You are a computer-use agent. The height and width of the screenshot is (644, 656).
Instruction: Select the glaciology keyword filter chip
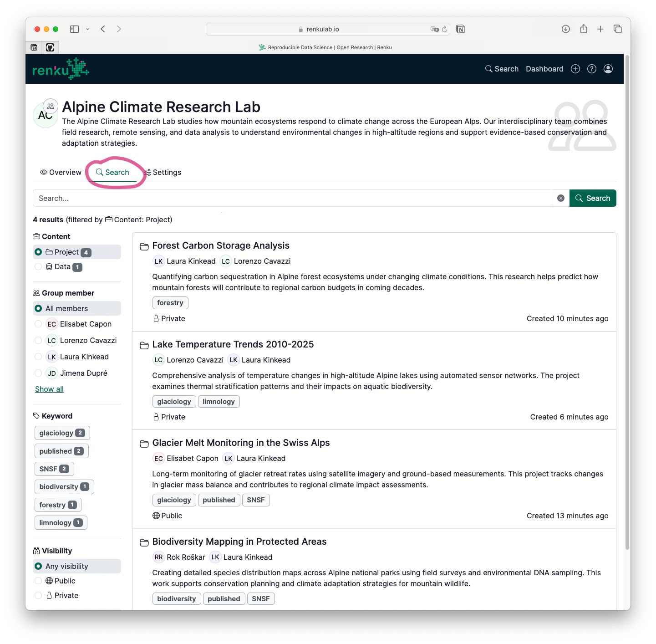click(62, 433)
